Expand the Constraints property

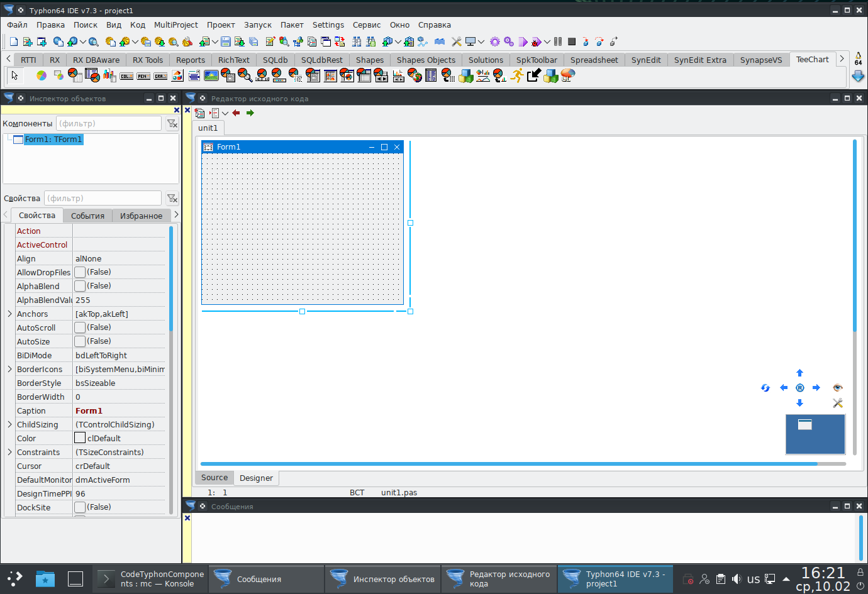click(x=9, y=452)
